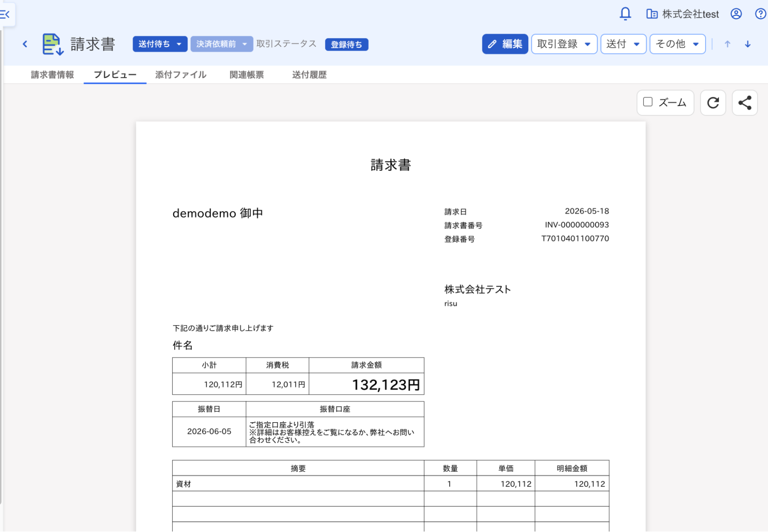768x532 pixels.
Task: Open the 添付ファイル tab
Action: (x=181, y=75)
